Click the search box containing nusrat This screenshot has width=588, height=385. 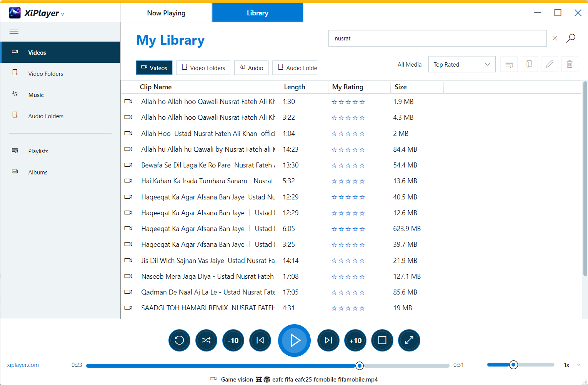click(437, 38)
